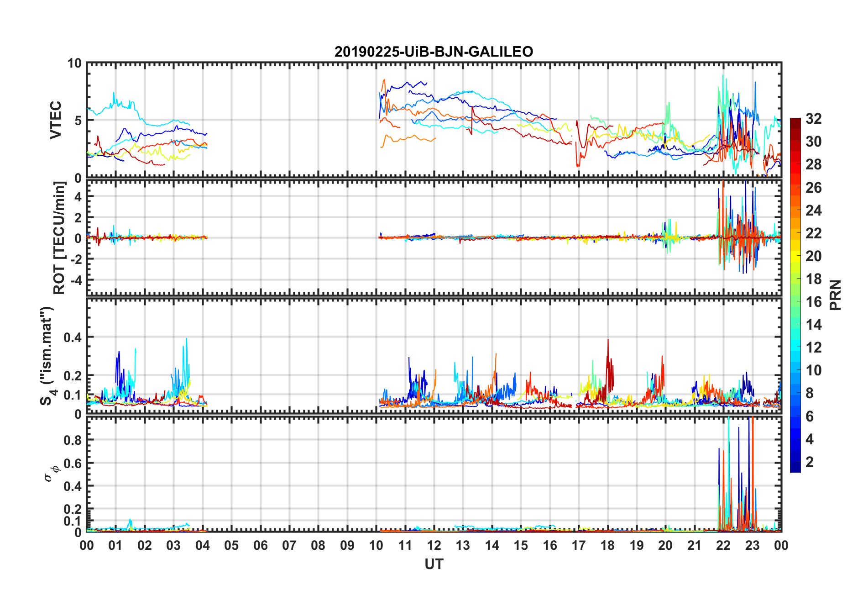Click x-axis tick label 13

(463, 545)
